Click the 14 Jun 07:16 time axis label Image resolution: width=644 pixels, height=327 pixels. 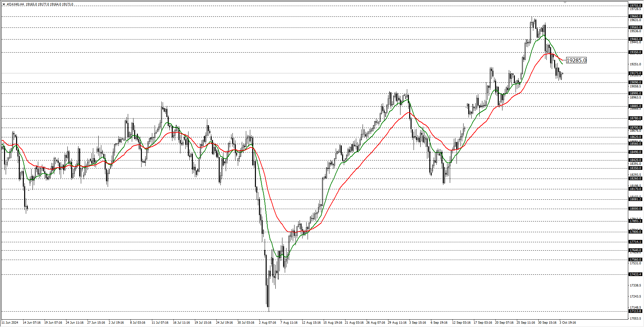click(32, 323)
